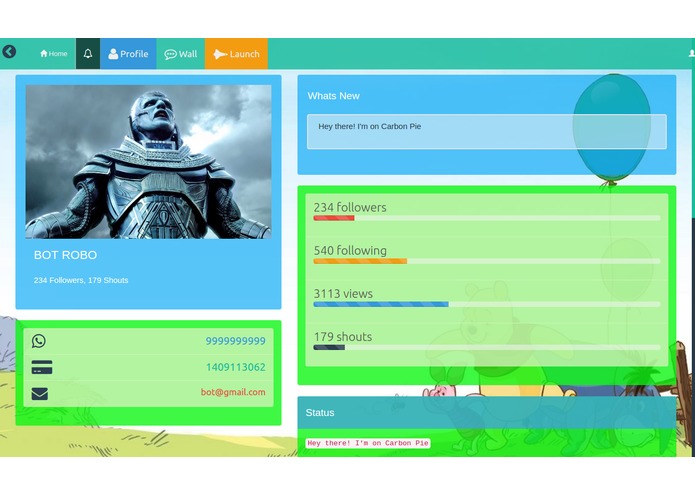Click the blue views progress bar
695x494 pixels.
click(x=381, y=304)
